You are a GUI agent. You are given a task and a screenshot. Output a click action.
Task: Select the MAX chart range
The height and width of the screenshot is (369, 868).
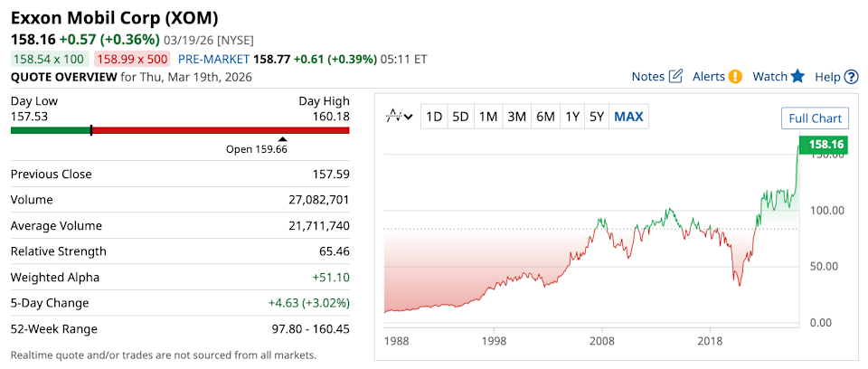pos(628,116)
